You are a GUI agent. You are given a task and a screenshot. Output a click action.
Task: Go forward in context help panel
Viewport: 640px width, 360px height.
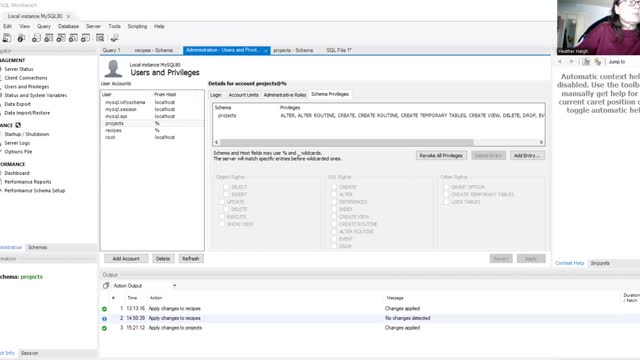[571, 62]
